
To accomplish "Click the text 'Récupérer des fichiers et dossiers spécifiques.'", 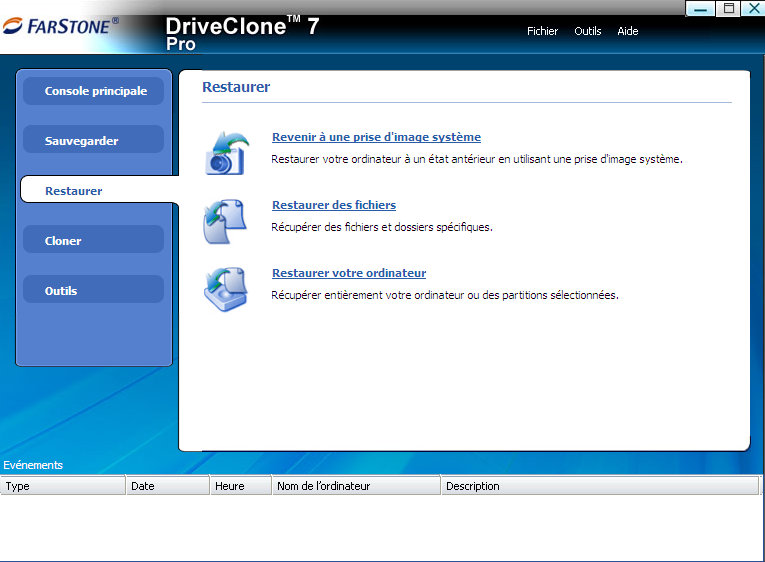I will tap(382, 227).
